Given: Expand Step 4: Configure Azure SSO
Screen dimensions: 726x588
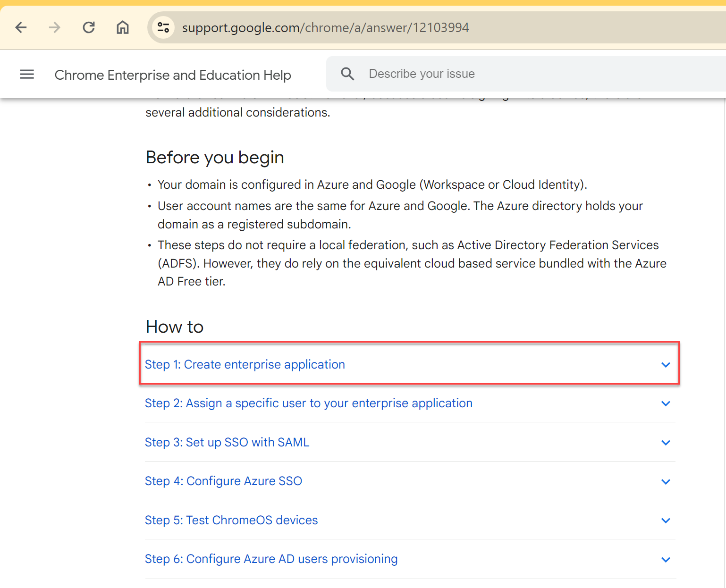Looking at the screenshot, I should [x=223, y=481].
